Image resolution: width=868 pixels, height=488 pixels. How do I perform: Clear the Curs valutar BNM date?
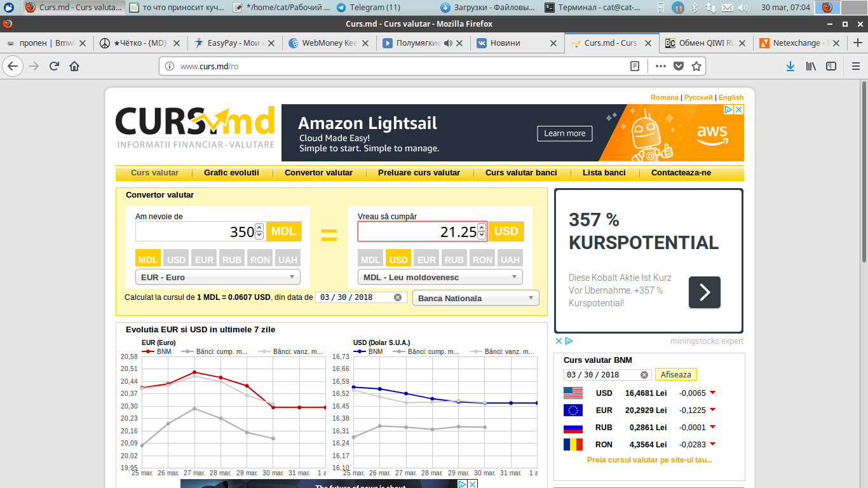[644, 375]
